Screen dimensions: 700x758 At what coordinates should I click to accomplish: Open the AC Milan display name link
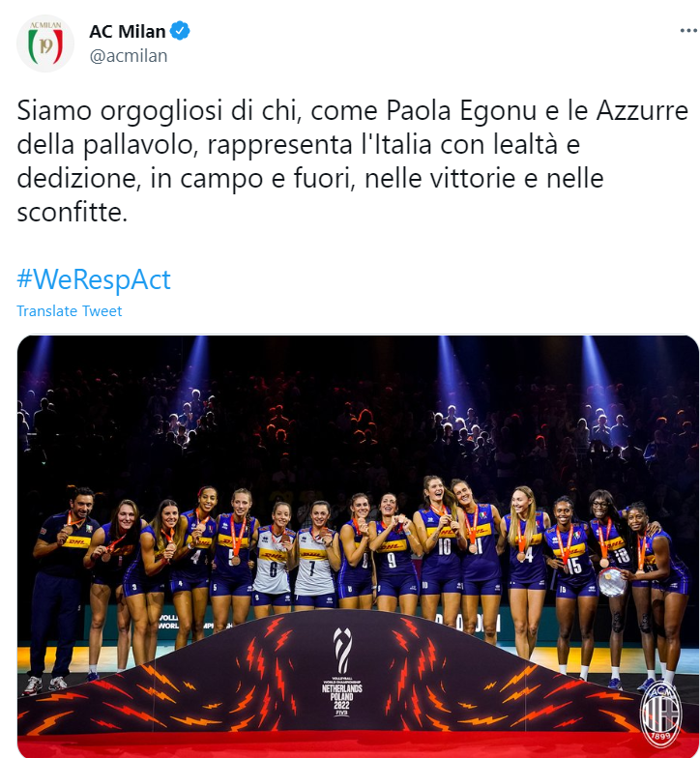click(128, 31)
